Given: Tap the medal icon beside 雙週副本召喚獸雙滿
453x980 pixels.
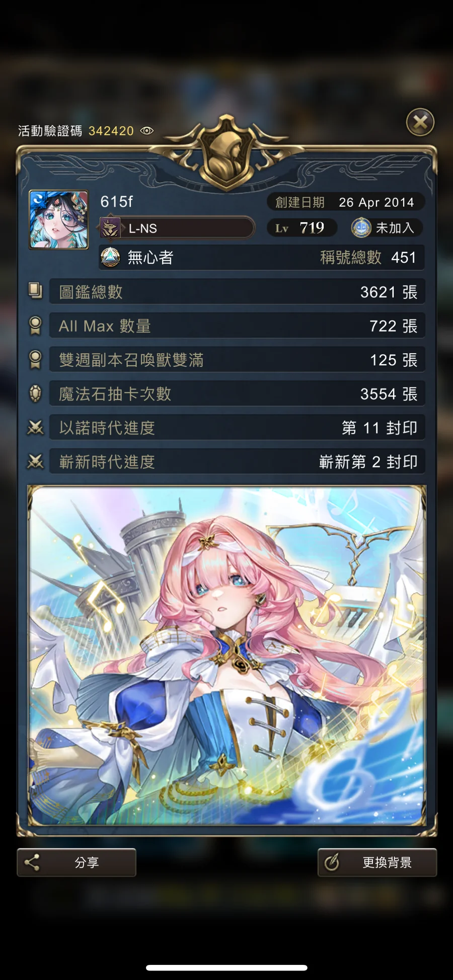Looking at the screenshot, I should 35,360.
